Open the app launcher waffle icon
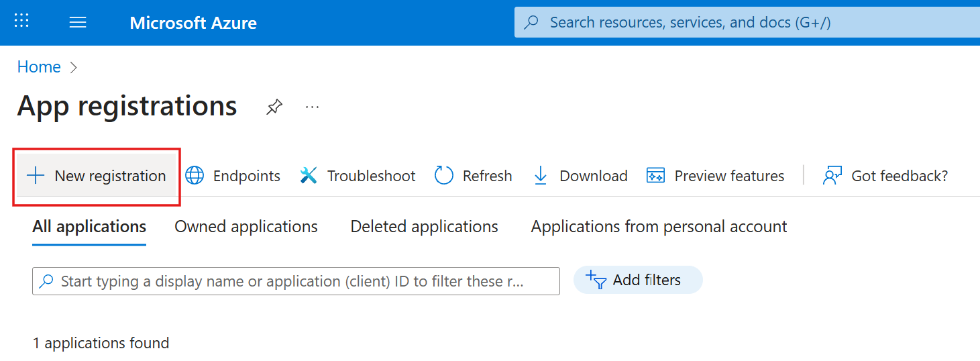980x361 pixels. pos(21,21)
